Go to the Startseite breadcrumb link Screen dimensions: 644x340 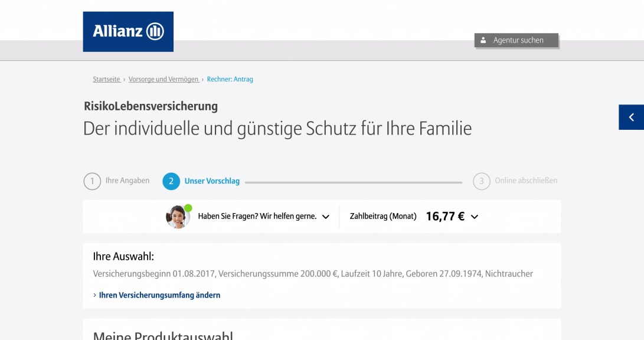coord(106,79)
